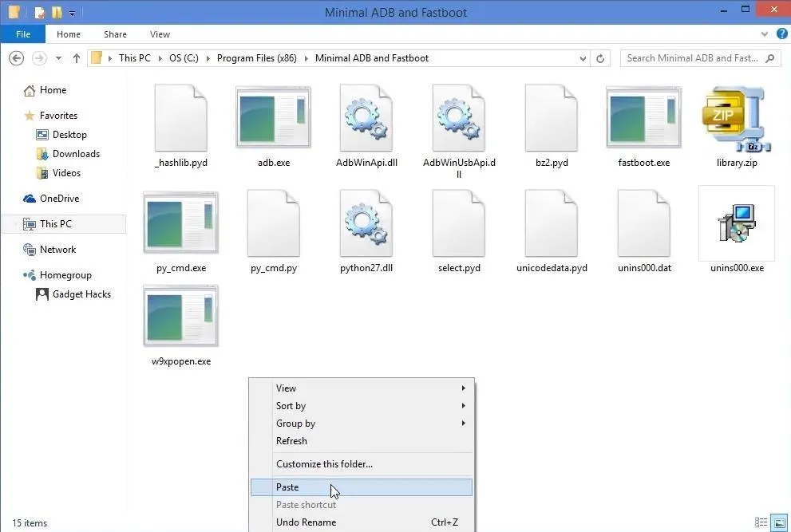Open OneDrive in navigation pane
Viewport: 791px width, 532px height.
click(x=59, y=198)
